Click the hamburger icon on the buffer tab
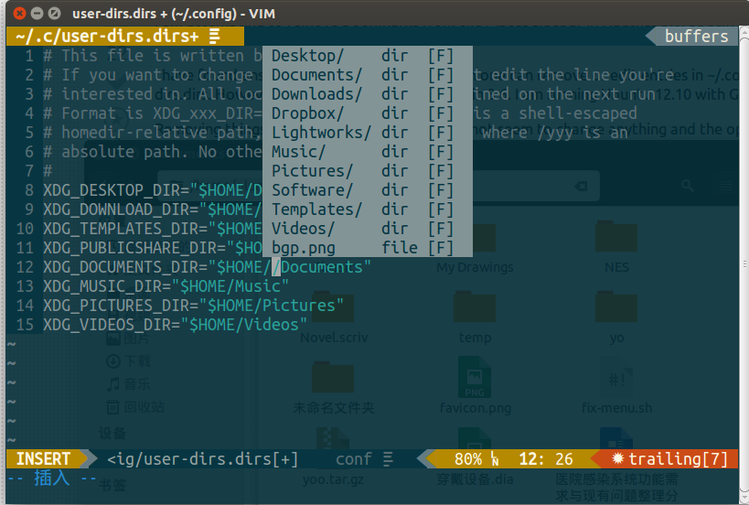The width and height of the screenshot is (749, 505). click(x=214, y=36)
